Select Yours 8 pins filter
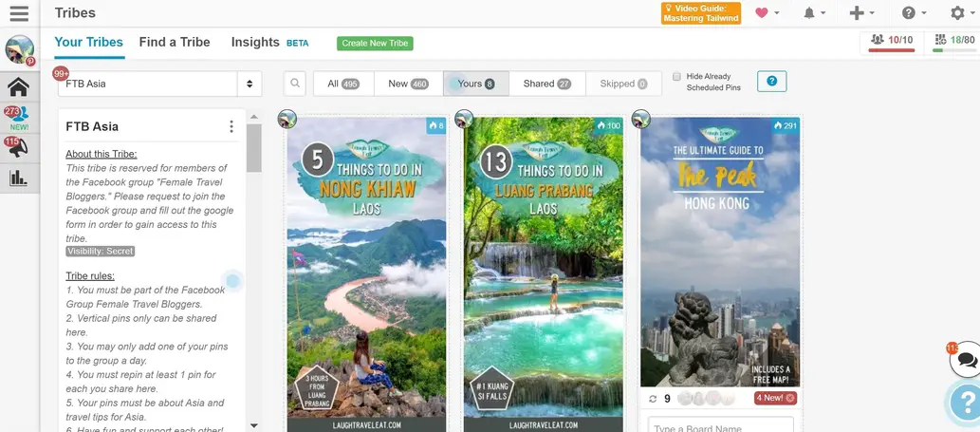 coord(475,84)
